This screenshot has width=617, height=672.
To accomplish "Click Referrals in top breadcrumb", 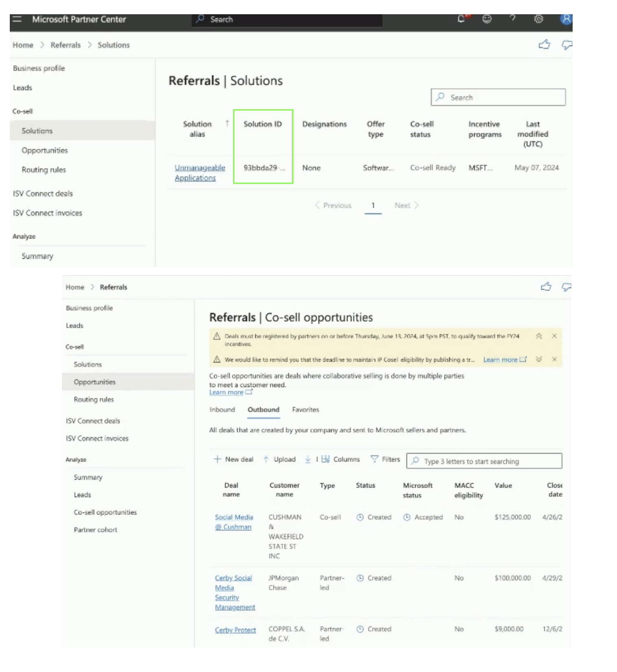I will point(66,45).
